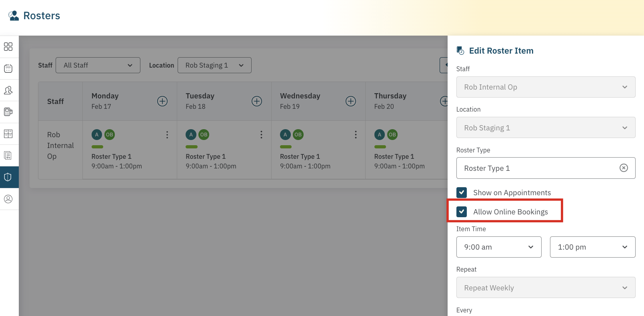The image size is (644, 316).
Task: Open the reports document icon in sidebar
Action: (8, 155)
